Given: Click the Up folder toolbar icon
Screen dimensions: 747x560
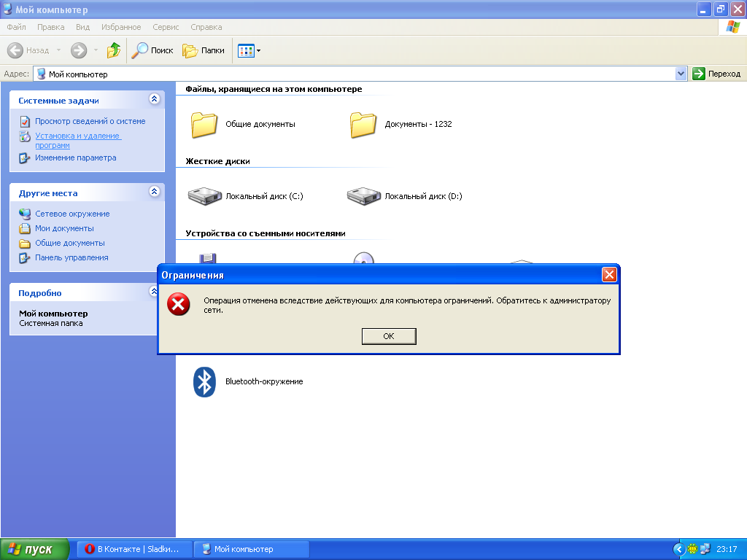Looking at the screenshot, I should click(114, 50).
